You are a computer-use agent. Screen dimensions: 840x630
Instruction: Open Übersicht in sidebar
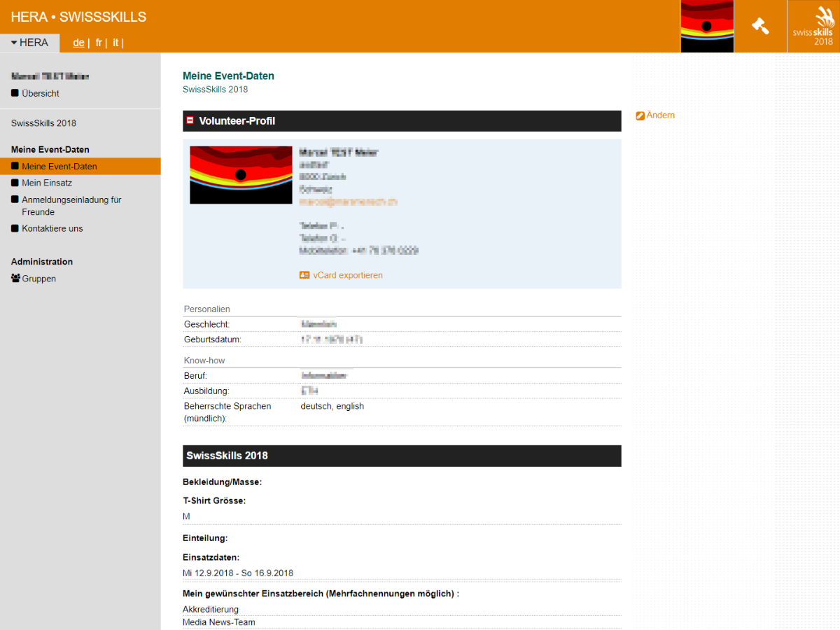click(x=41, y=93)
